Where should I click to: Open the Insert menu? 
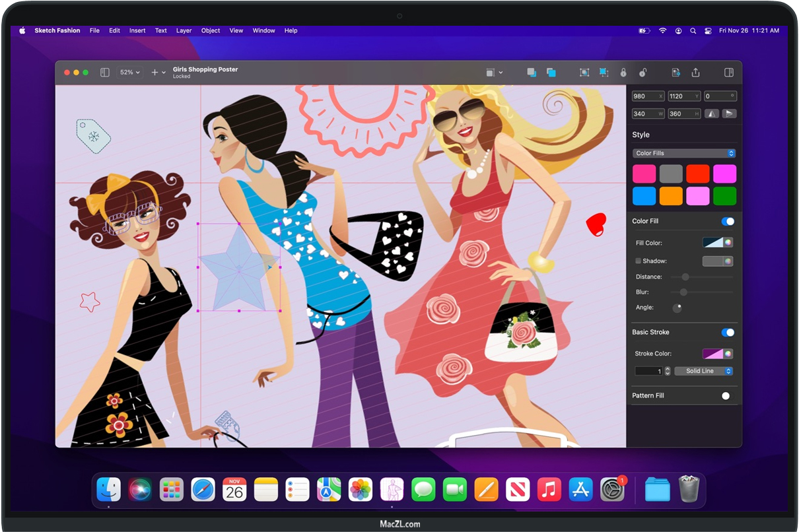pyautogui.click(x=137, y=30)
